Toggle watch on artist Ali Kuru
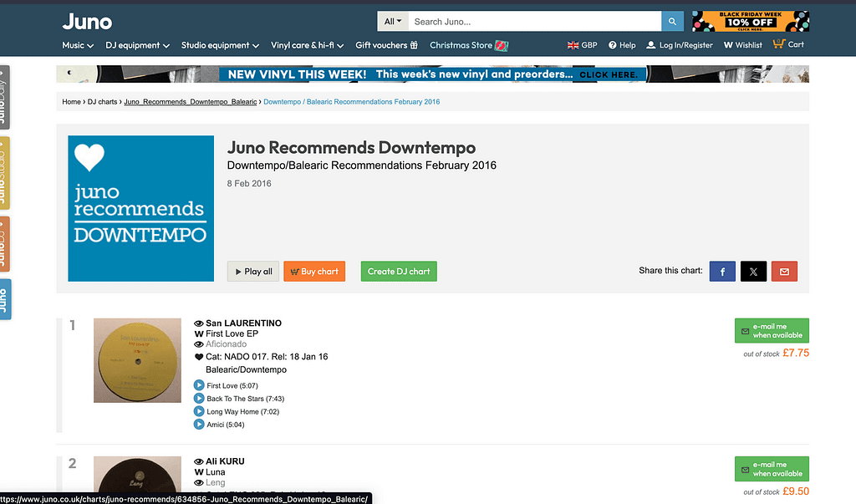 tap(199, 461)
